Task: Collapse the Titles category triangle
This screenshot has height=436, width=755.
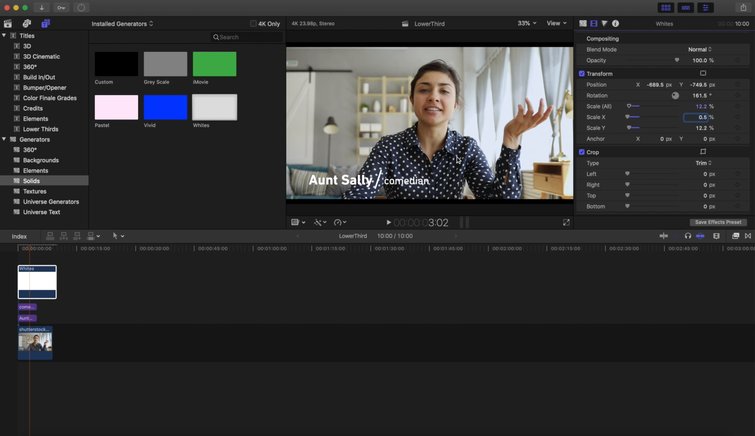Action: coord(4,35)
